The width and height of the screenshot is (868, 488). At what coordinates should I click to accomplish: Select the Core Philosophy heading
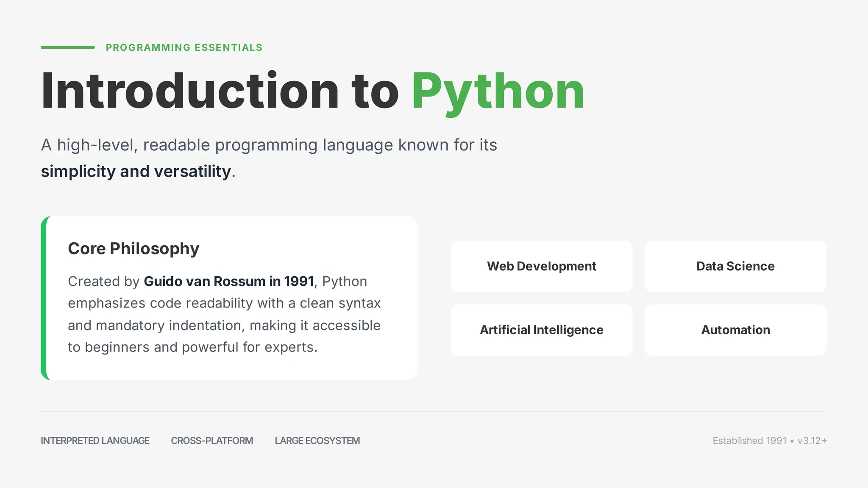click(x=134, y=248)
